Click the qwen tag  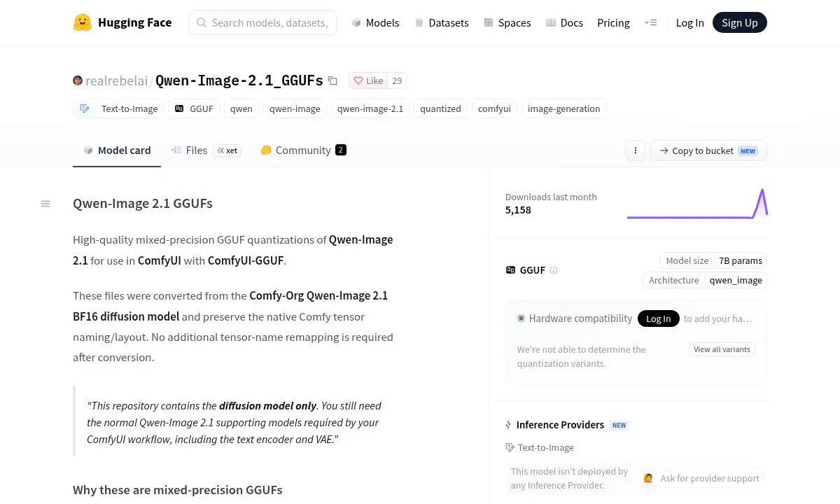pos(241,108)
